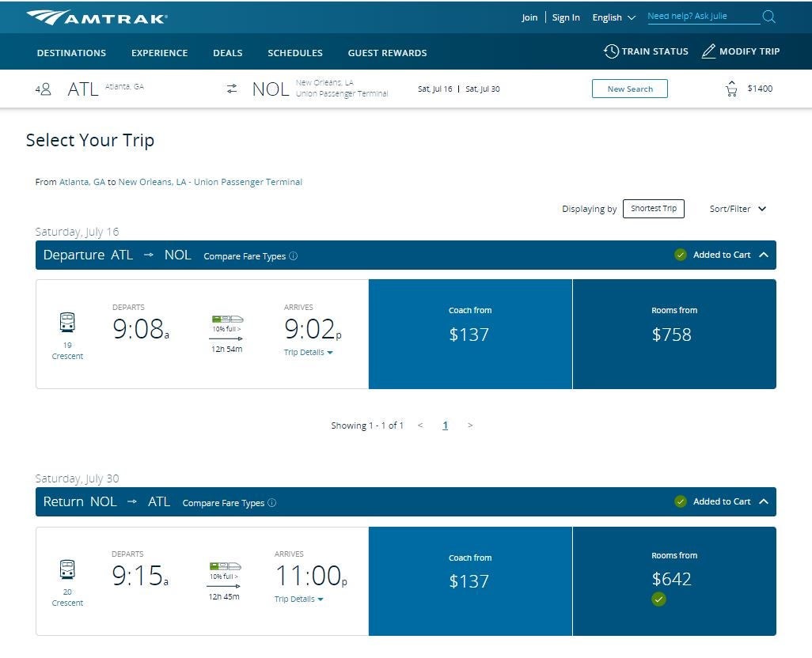Click train icon for 19 Crescent

coord(67,322)
